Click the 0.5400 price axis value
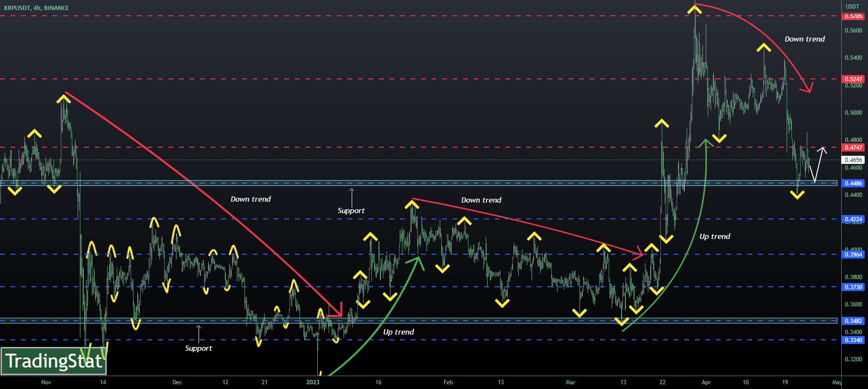 (x=853, y=58)
